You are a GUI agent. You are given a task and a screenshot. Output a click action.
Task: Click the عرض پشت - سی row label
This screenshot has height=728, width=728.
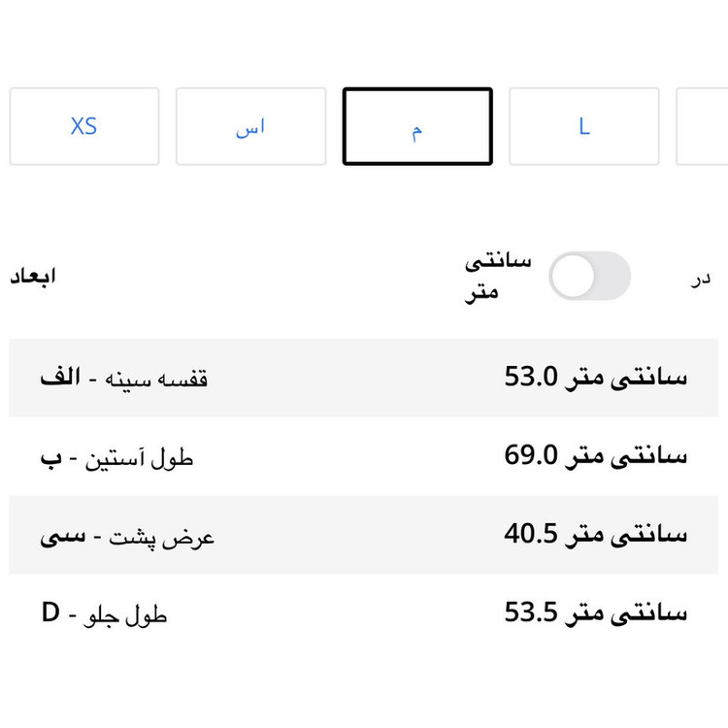[127, 536]
